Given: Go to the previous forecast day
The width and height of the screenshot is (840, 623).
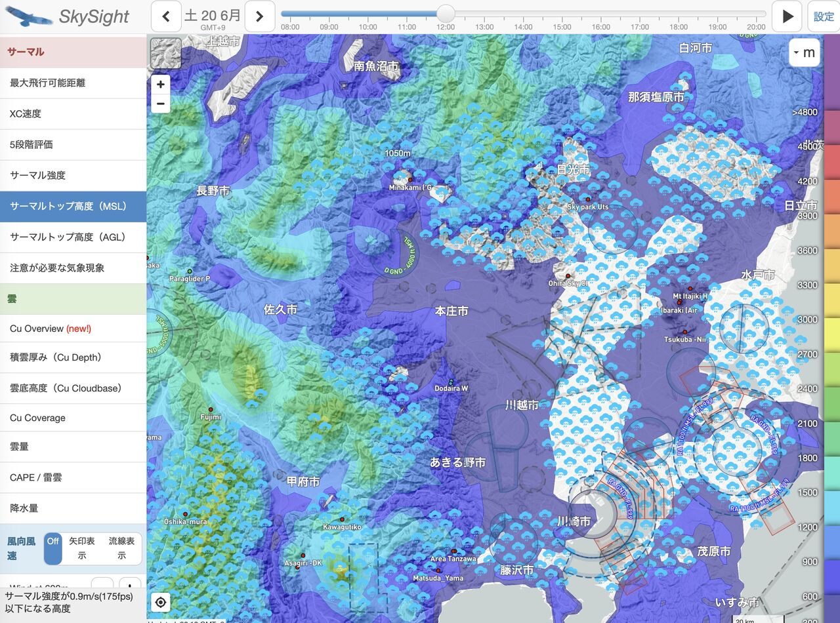Looking at the screenshot, I should [x=166, y=16].
